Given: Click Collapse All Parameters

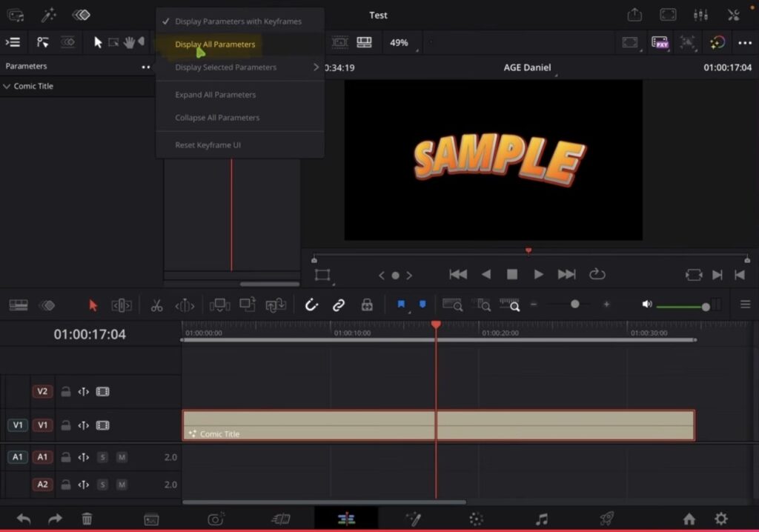Looking at the screenshot, I should pos(217,118).
